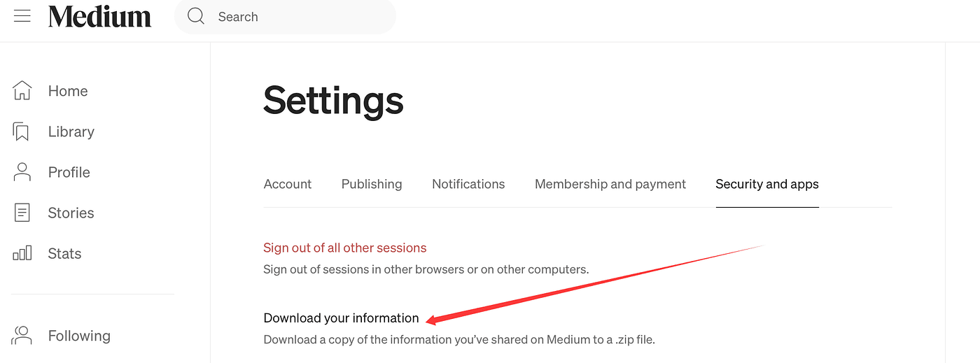Open Following in the sidebar
The image size is (980, 363).
click(x=79, y=336)
